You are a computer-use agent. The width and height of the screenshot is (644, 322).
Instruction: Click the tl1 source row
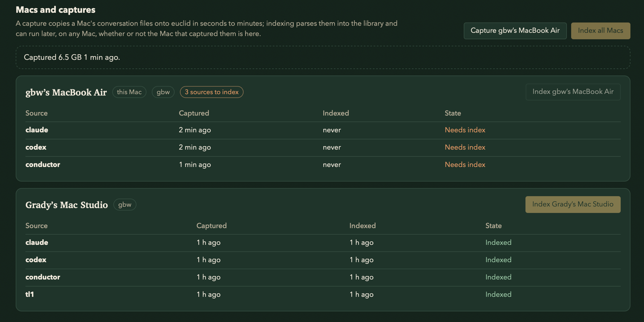point(323,294)
